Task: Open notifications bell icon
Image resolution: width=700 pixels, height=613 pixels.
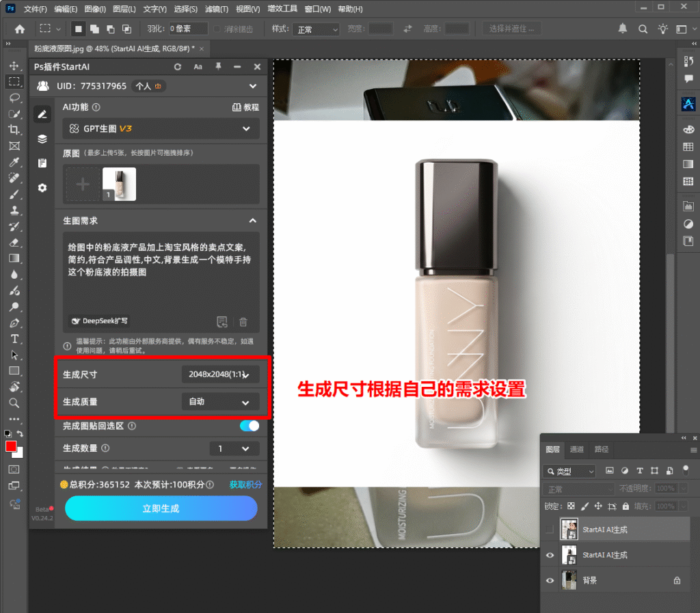Action: pos(622,29)
